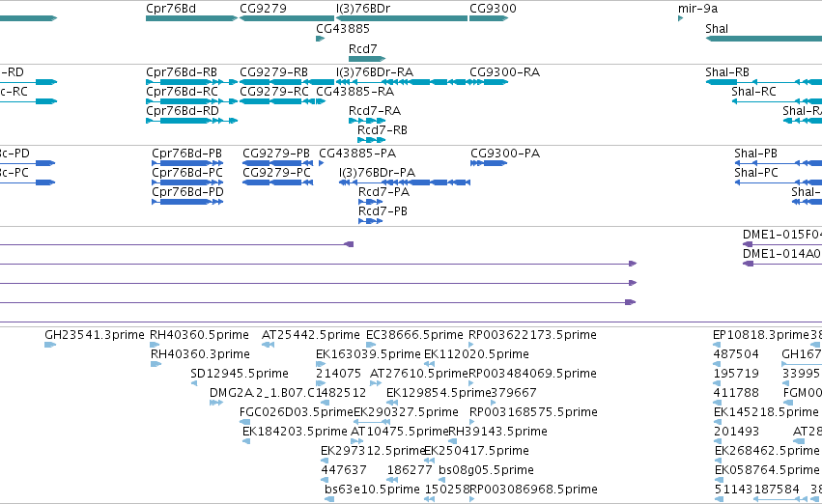This screenshot has width=822, height=504.
Task: Click the Shal-PB protein feature
Action: click(778, 163)
